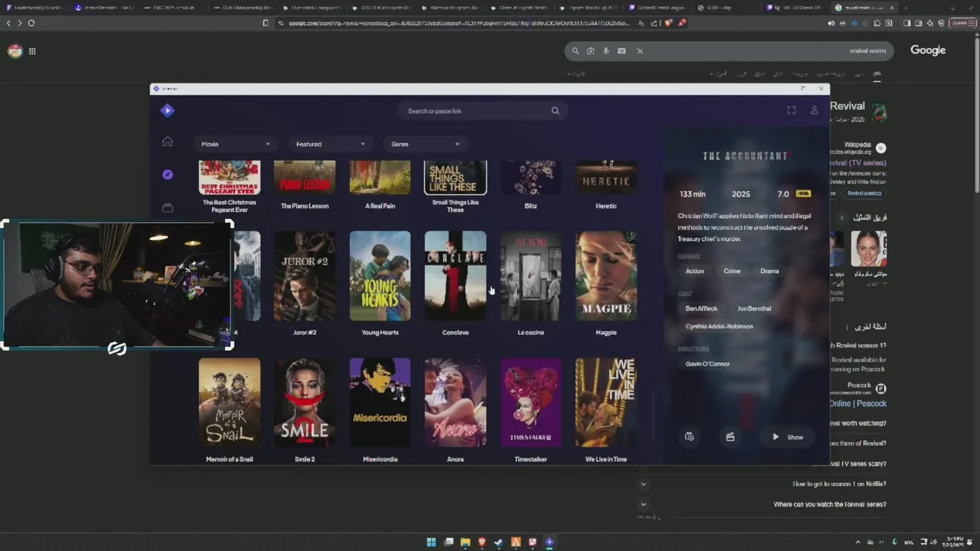
Task: Click the Stremio taskbar icon
Action: (549, 543)
